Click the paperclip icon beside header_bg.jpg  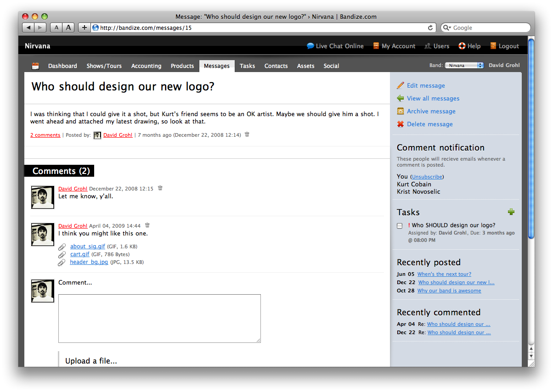[62, 263]
